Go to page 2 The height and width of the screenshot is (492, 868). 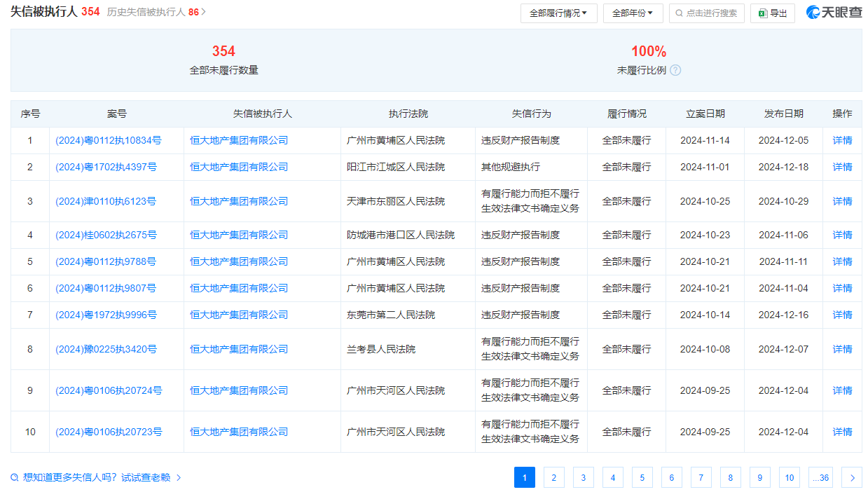tap(553, 478)
